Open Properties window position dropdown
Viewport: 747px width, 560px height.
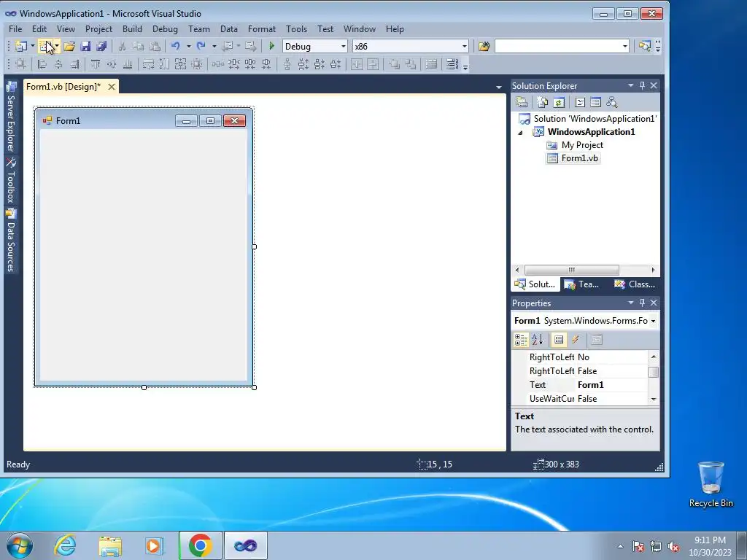[x=630, y=303]
